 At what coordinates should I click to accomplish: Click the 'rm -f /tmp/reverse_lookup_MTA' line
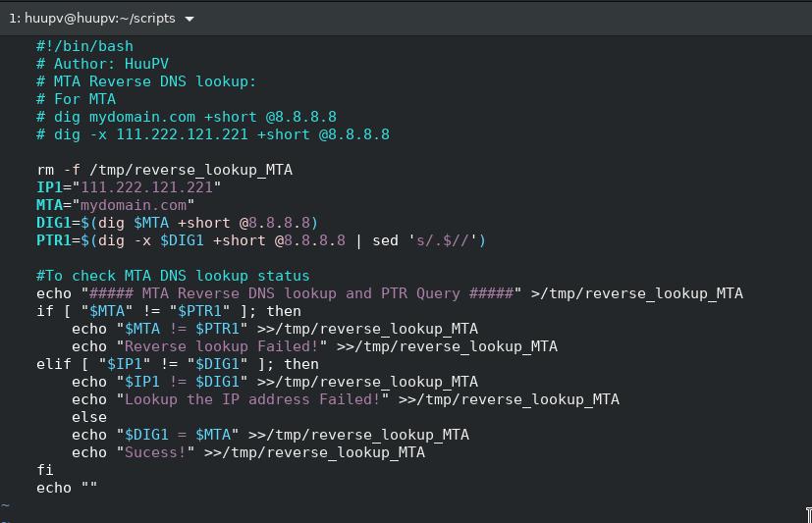click(165, 170)
